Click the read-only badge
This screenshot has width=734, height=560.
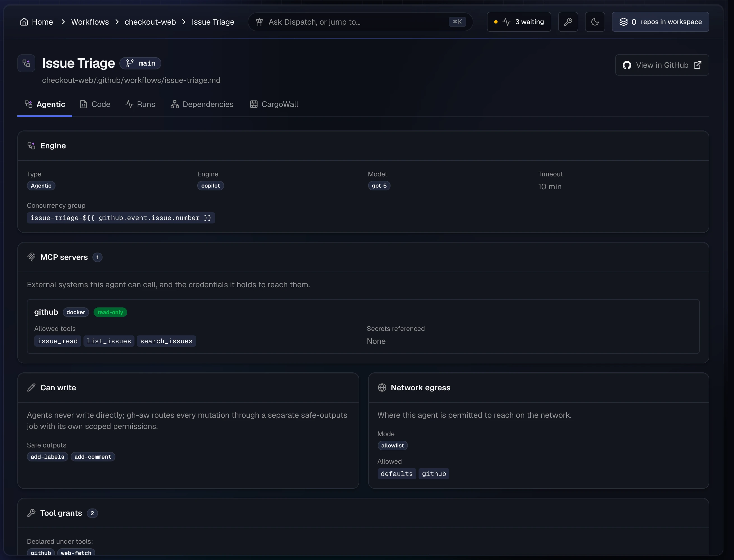pyautogui.click(x=110, y=312)
